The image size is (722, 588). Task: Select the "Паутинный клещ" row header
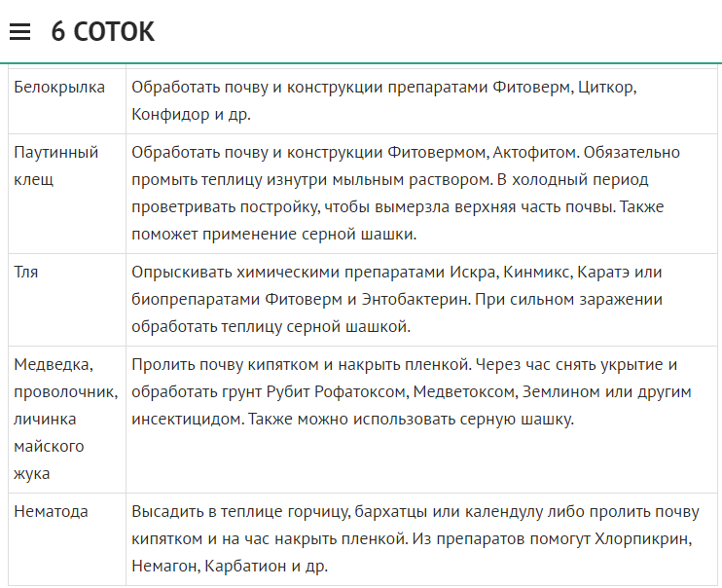pyautogui.click(x=56, y=165)
